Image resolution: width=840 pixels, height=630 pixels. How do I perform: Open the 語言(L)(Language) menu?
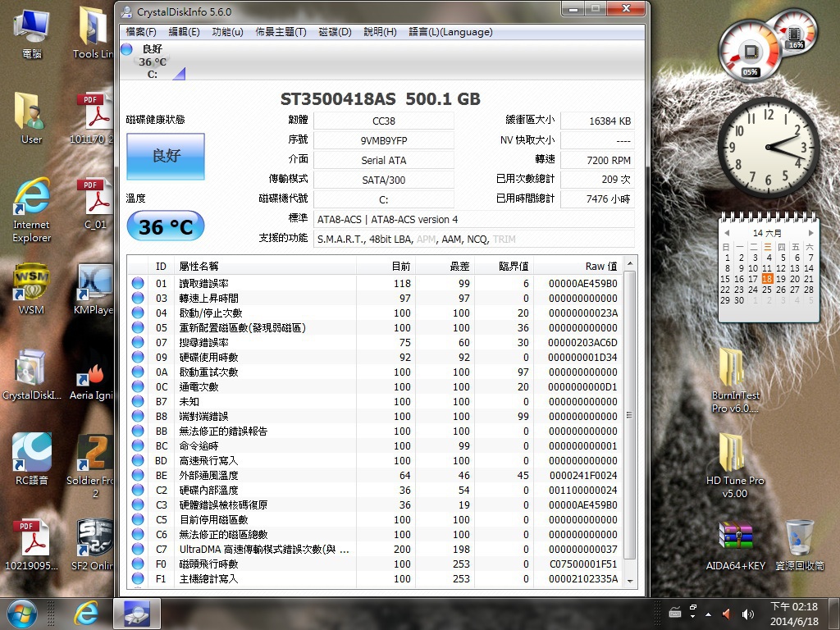[x=450, y=32]
